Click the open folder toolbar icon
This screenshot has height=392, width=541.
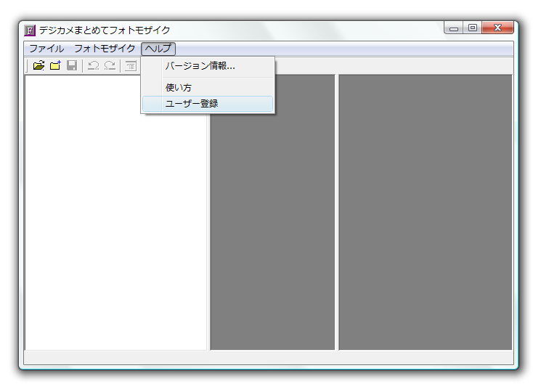click(x=38, y=65)
